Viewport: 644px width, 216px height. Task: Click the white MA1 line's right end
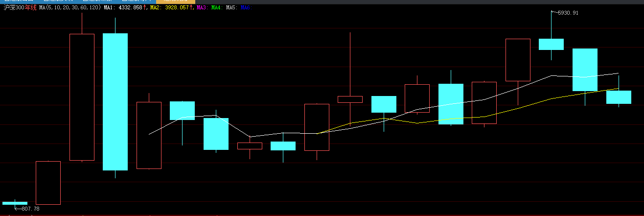pyautogui.click(x=619, y=73)
